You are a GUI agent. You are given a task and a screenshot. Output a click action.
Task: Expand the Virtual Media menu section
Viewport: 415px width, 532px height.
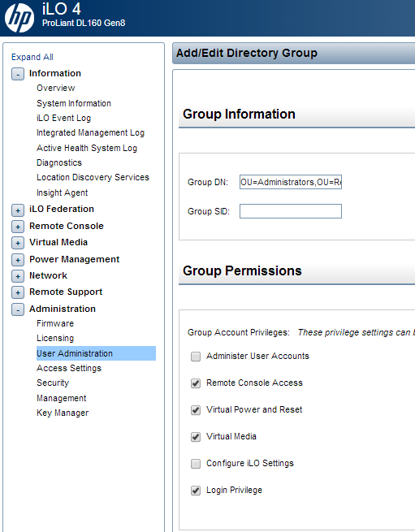click(x=18, y=243)
